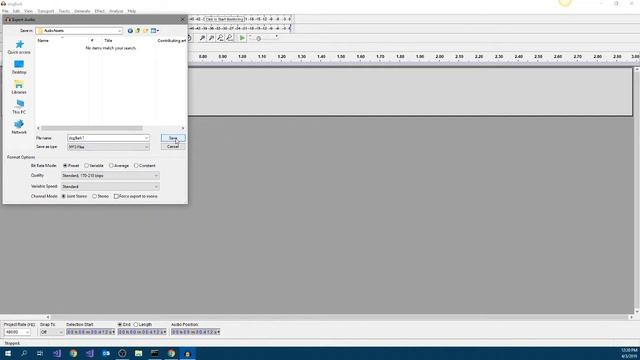Open the Edit menu
This screenshot has height=360, width=640.
click(x=16, y=11)
